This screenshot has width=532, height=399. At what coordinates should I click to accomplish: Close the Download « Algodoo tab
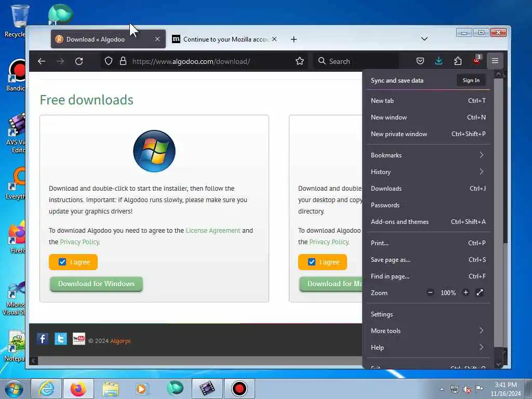157,39
